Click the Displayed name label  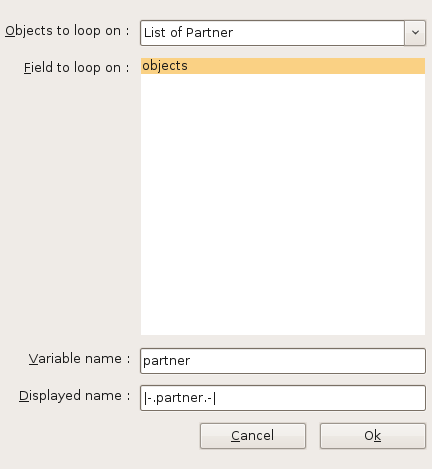click(x=74, y=396)
